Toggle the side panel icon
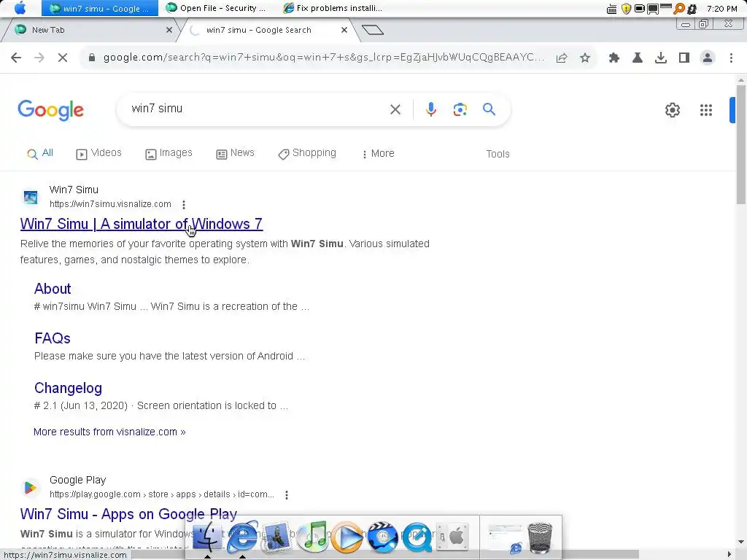Screen dimensions: 747x560 point(684,58)
